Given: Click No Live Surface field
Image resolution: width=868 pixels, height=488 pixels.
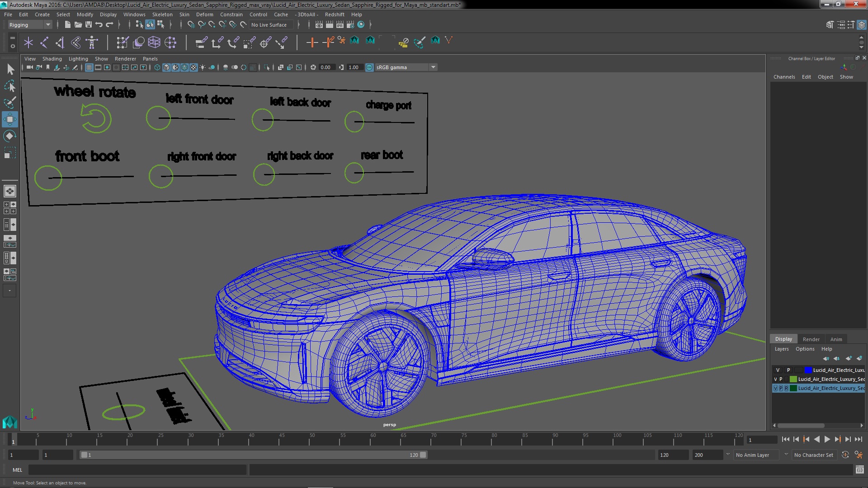Looking at the screenshot, I should coord(271,25).
